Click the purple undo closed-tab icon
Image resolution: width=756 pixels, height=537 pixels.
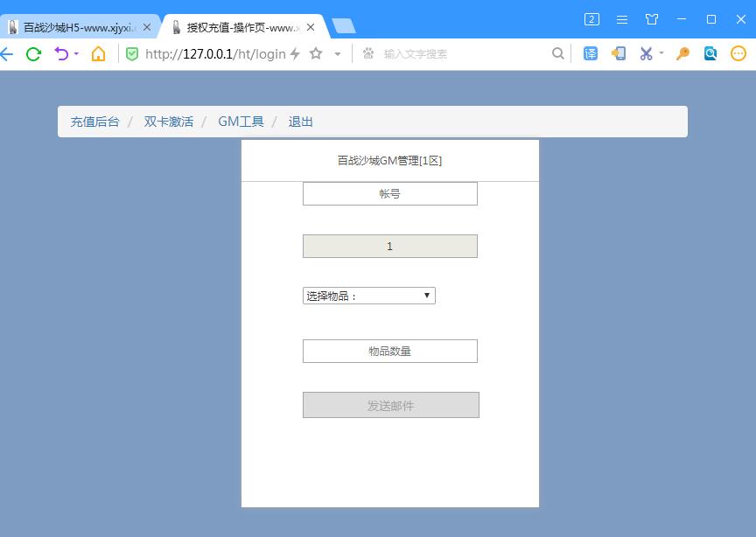[61, 54]
